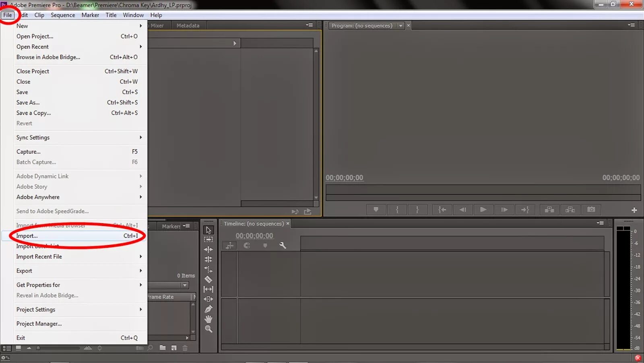Click the trash Clear icon
The width and height of the screenshot is (644, 363).
185,348
